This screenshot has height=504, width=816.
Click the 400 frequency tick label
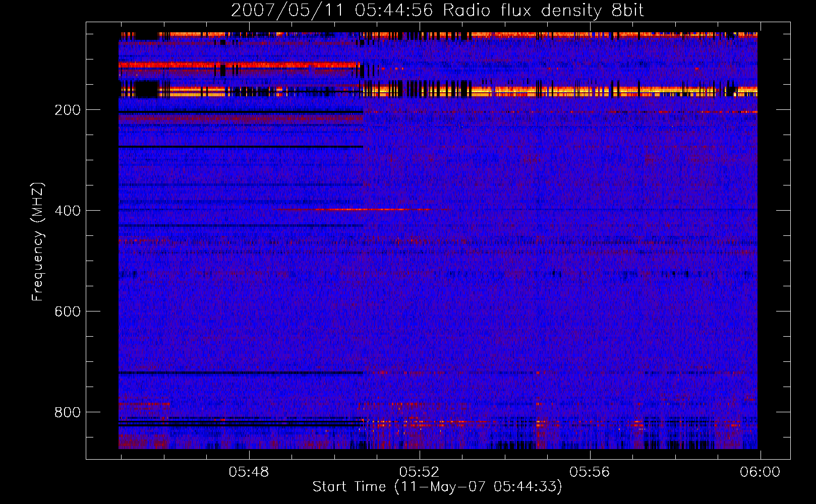click(x=68, y=211)
